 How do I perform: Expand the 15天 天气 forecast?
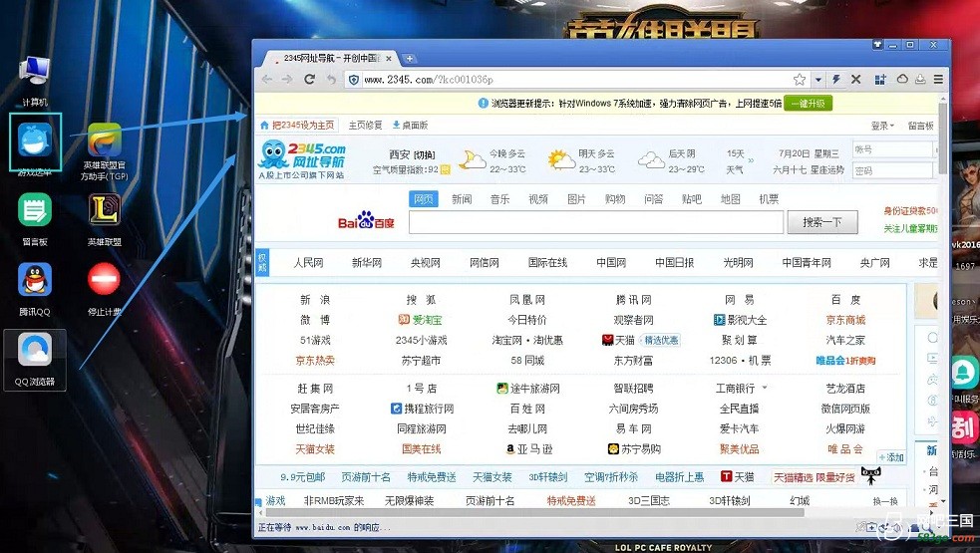(x=740, y=161)
